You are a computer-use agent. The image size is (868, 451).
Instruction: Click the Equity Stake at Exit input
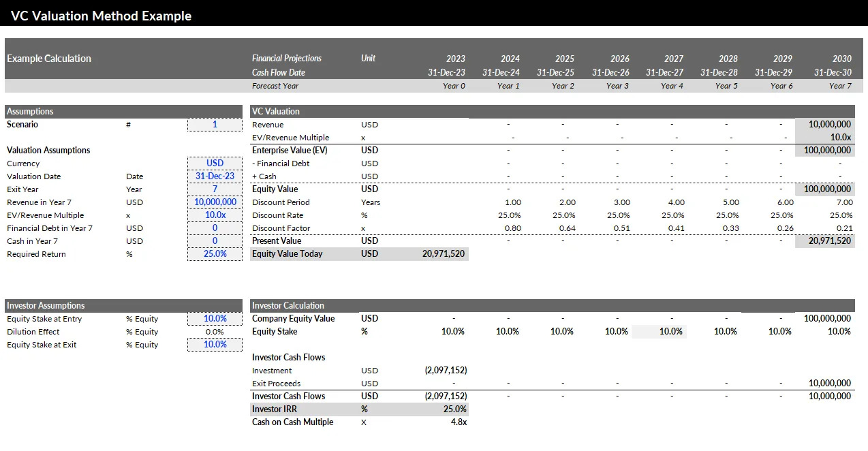tap(215, 344)
